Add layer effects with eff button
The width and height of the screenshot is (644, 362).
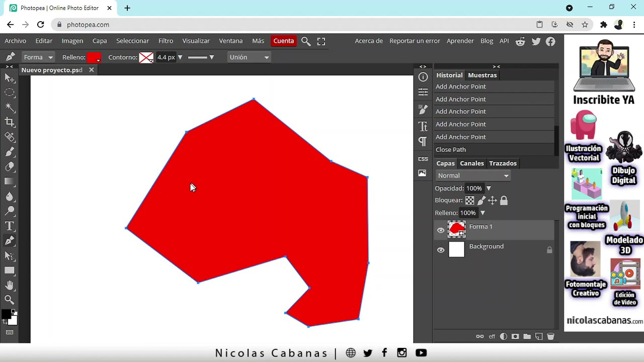[492, 336]
